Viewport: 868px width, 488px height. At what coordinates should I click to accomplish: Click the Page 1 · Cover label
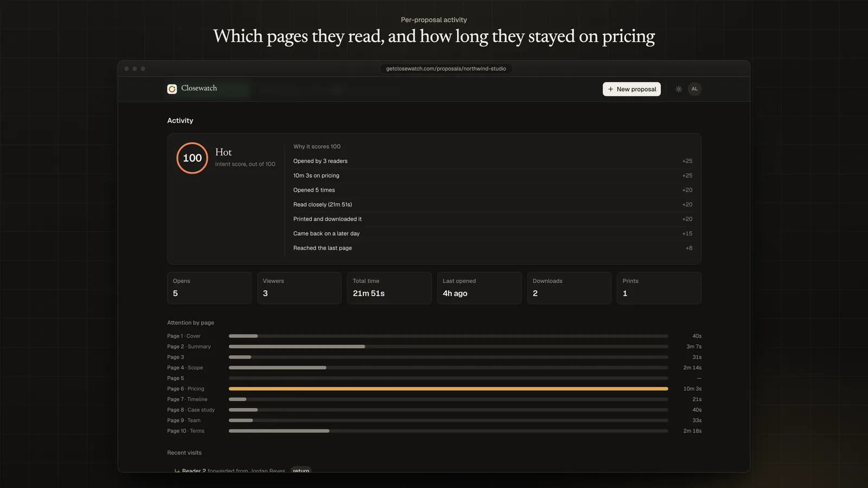(x=184, y=336)
